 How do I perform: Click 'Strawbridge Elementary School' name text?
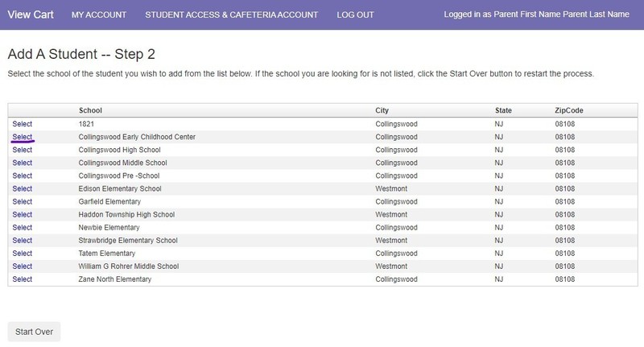coord(128,240)
